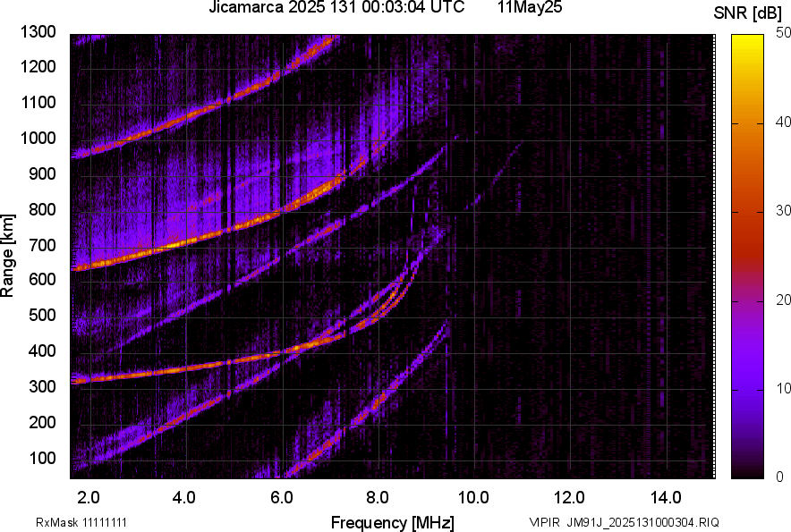Click the colorbar tick label '0'
This screenshot has height=532, width=791.
pyautogui.click(x=780, y=477)
